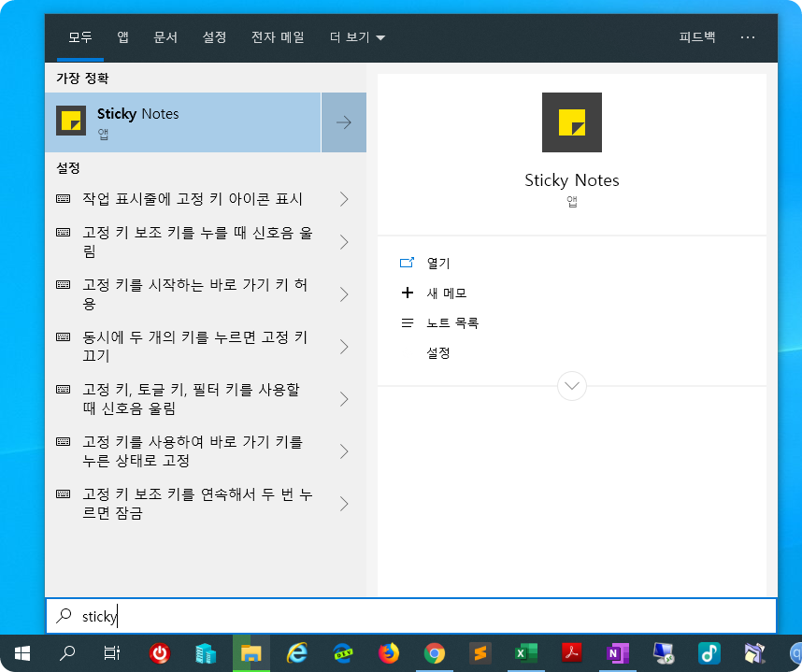Viewport: 802px width, 672px height.
Task: Click 노트 목록 action
Action: coord(452,322)
